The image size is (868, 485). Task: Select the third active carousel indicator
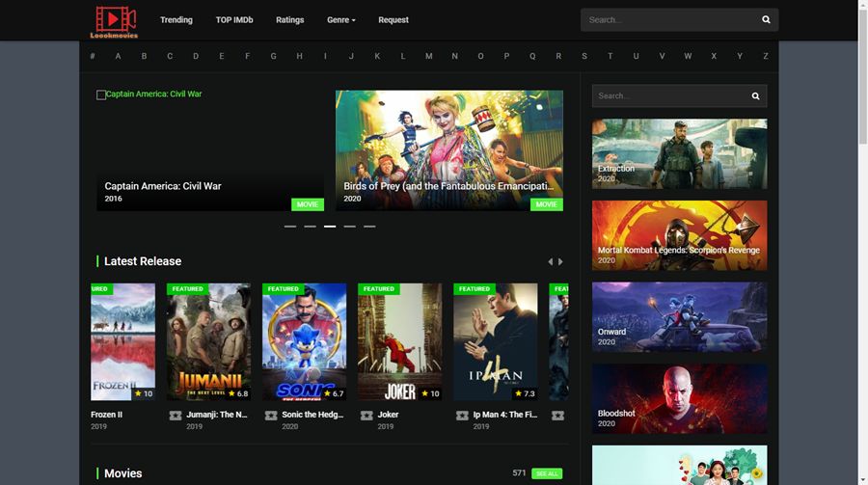point(330,227)
